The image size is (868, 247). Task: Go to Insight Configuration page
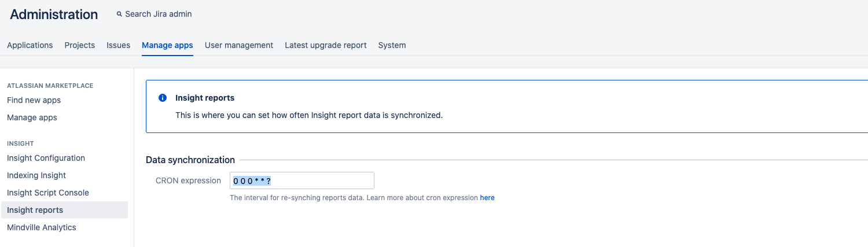click(46, 158)
